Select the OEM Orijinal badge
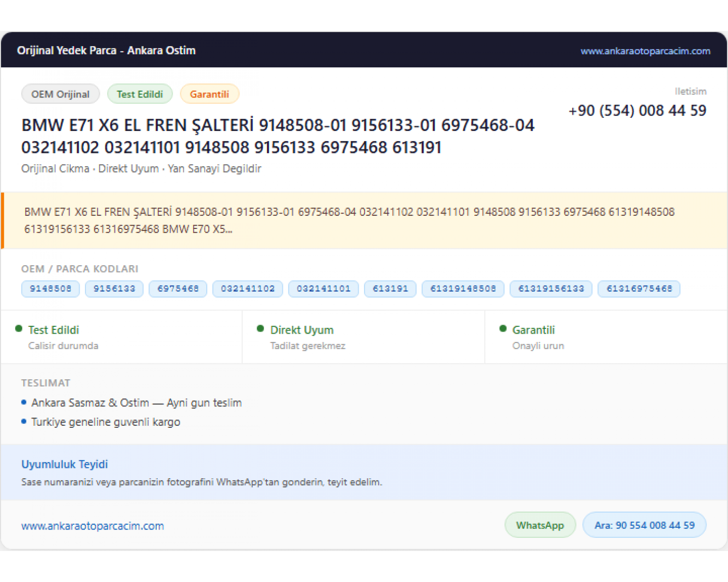The height and width of the screenshot is (582, 728). pos(61,94)
